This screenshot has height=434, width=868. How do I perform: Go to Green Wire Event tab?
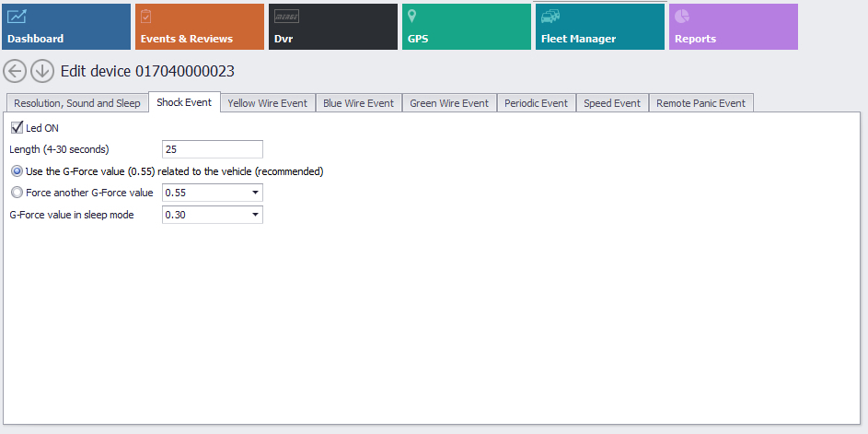(x=449, y=103)
